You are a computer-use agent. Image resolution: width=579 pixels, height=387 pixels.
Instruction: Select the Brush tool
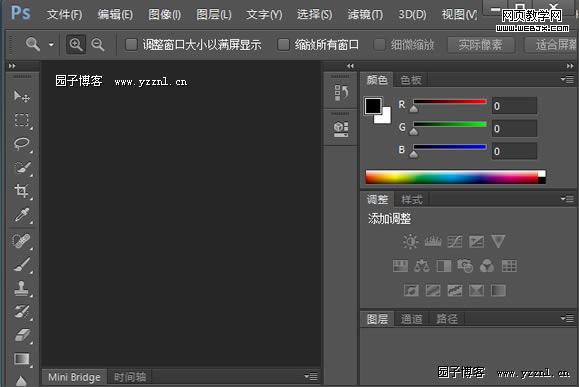[x=21, y=265]
